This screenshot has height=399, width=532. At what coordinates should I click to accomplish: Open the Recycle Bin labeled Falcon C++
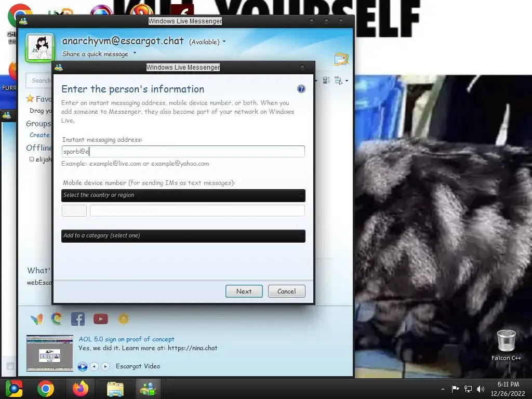506,345
